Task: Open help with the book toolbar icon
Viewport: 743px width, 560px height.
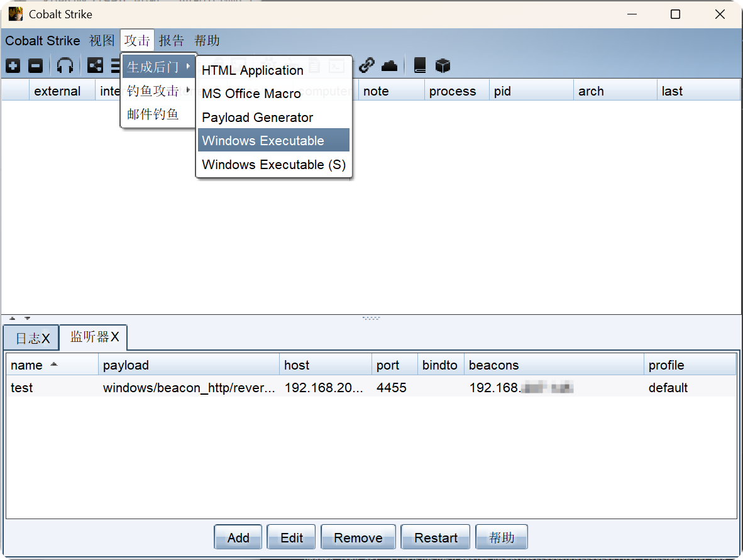Action: coord(420,65)
